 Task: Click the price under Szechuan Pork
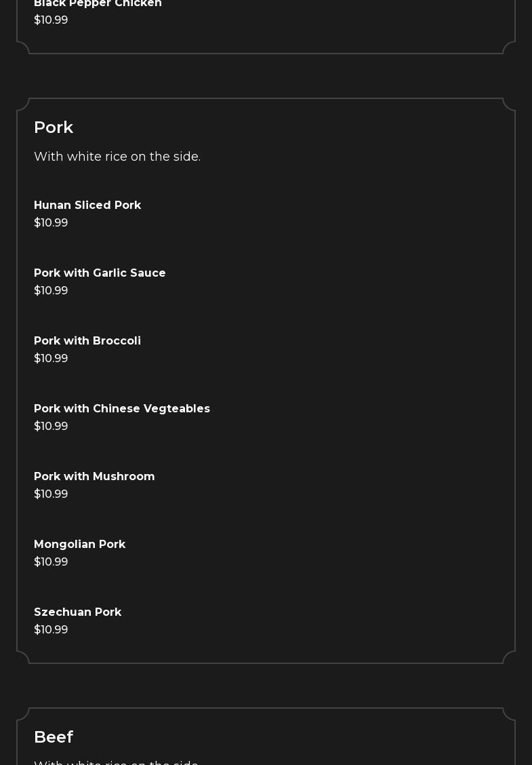coord(51,630)
